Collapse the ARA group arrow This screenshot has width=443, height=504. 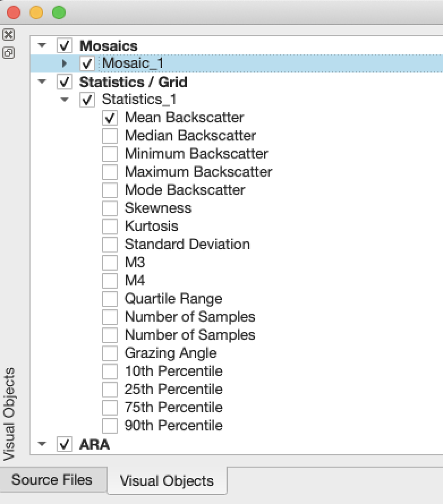[42, 445]
